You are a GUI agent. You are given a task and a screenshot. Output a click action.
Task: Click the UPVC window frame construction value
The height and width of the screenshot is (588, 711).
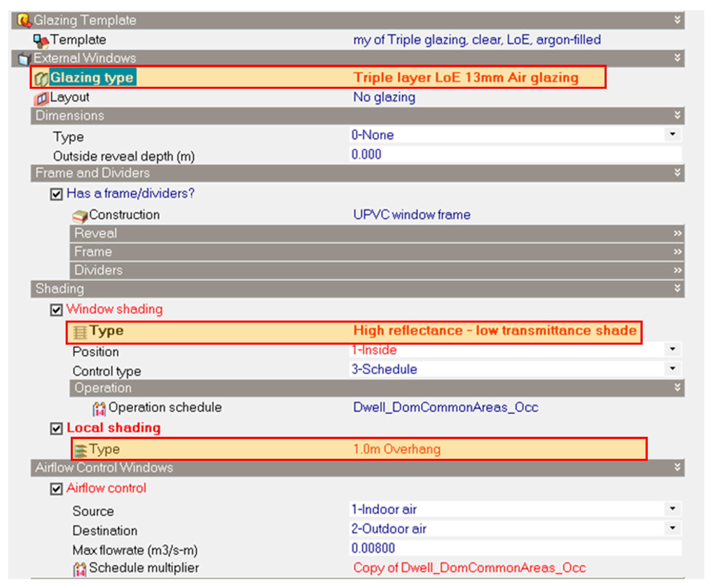point(412,215)
